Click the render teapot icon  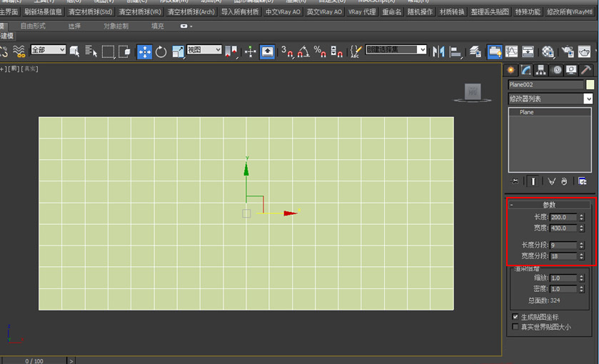584,51
